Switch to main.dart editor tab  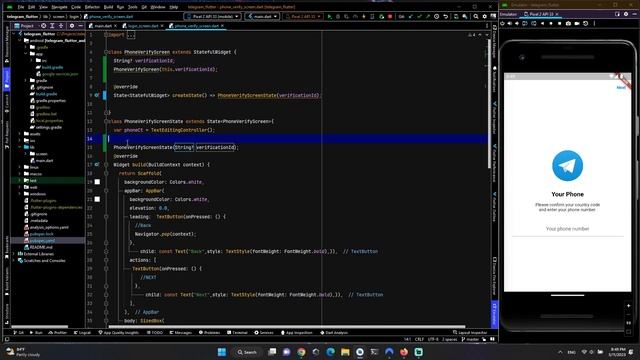coord(103,26)
